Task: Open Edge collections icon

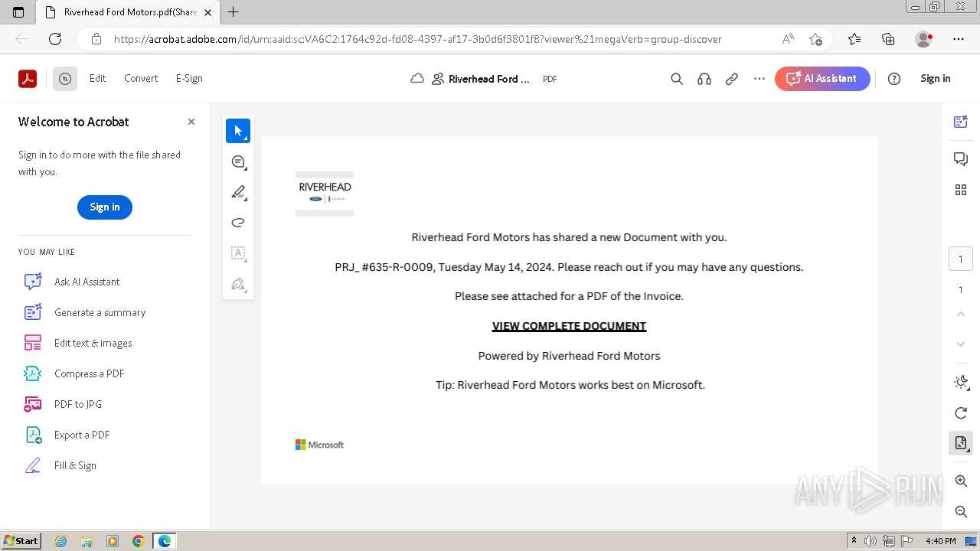Action: pos(888,39)
